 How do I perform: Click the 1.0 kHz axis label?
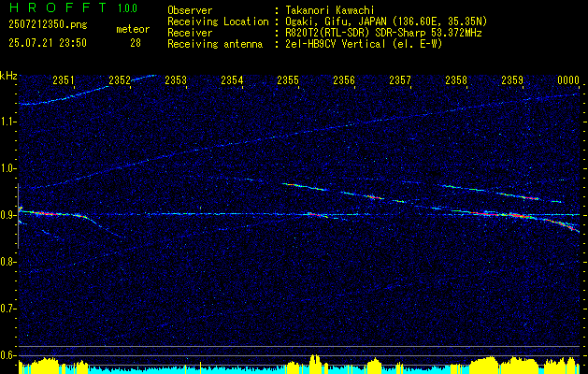7,168
